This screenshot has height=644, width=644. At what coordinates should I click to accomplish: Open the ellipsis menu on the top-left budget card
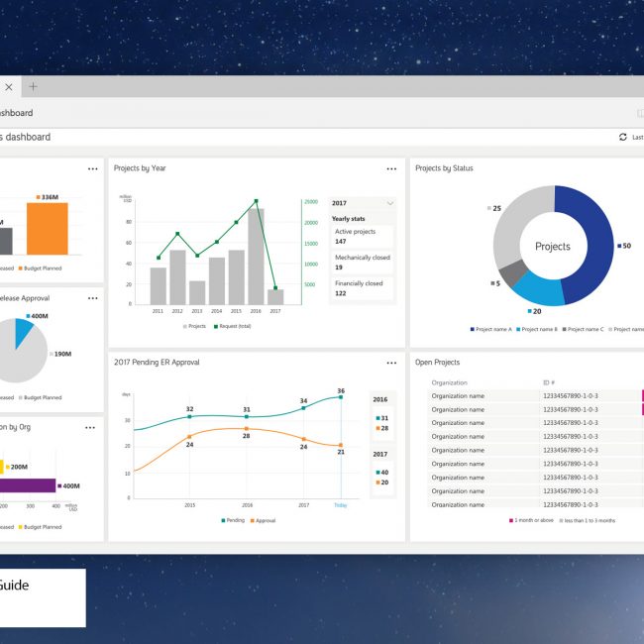92,169
